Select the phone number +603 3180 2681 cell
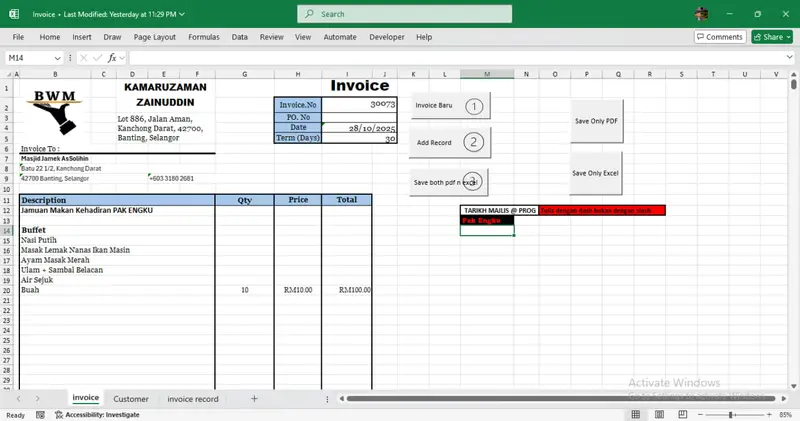This screenshot has height=421, width=800. coord(171,179)
